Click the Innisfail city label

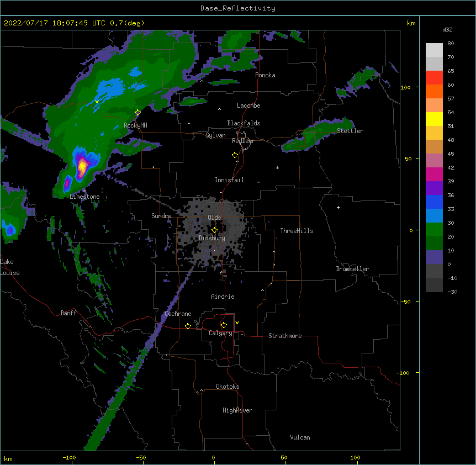(x=229, y=180)
